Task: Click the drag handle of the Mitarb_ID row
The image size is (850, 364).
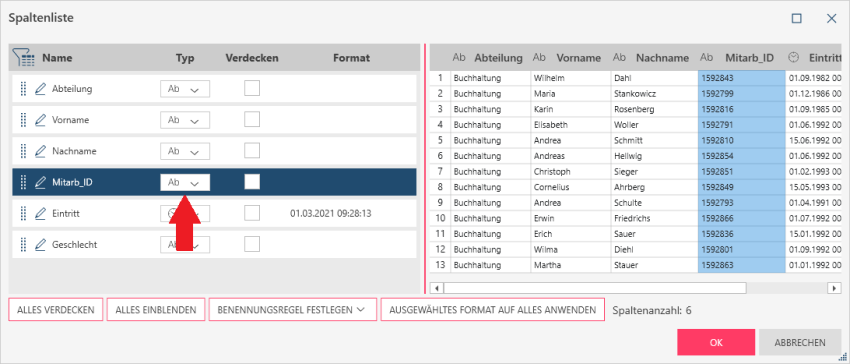Action: click(x=23, y=183)
